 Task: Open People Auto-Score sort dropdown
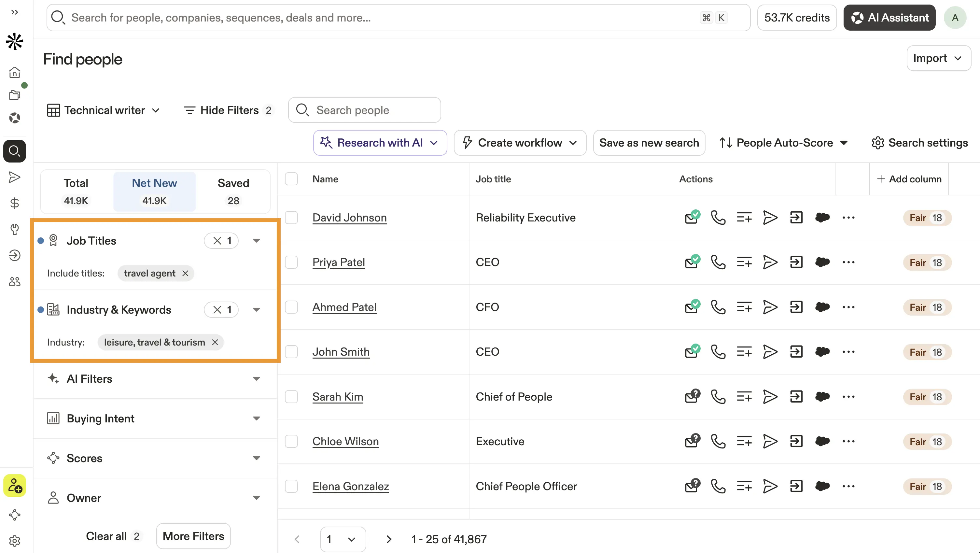click(783, 143)
